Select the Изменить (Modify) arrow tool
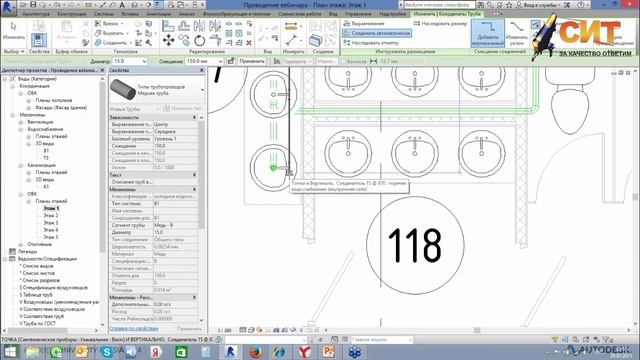 [13, 30]
